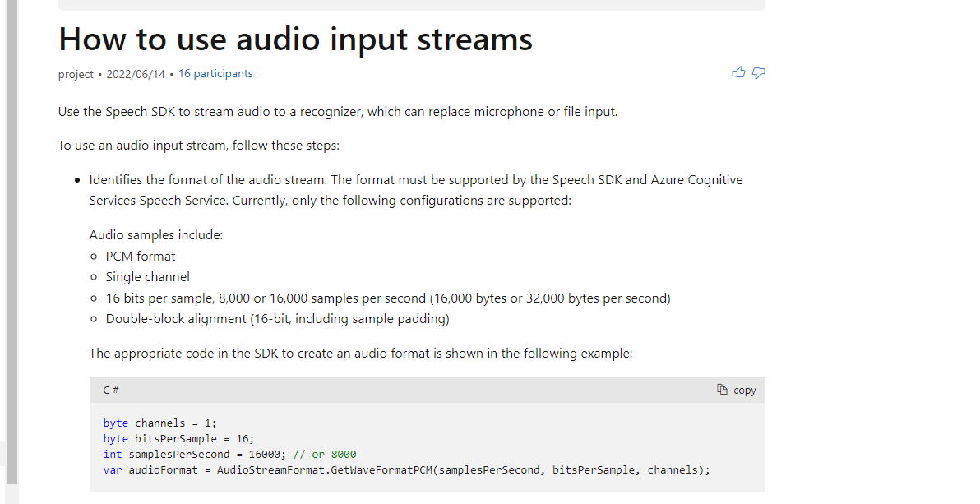Viewport: 980px width, 504px height.
Task: Click the copy icon on the code block
Action: [723, 390]
